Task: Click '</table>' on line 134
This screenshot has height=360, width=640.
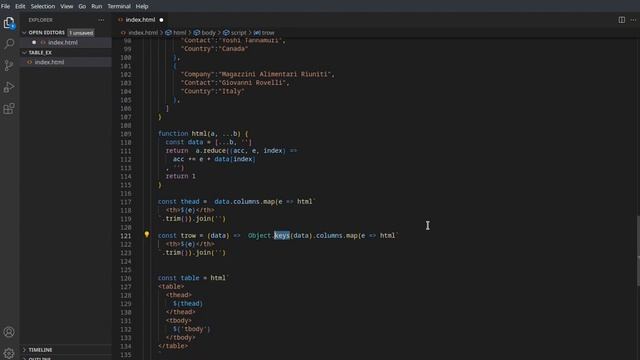Action: (173, 346)
